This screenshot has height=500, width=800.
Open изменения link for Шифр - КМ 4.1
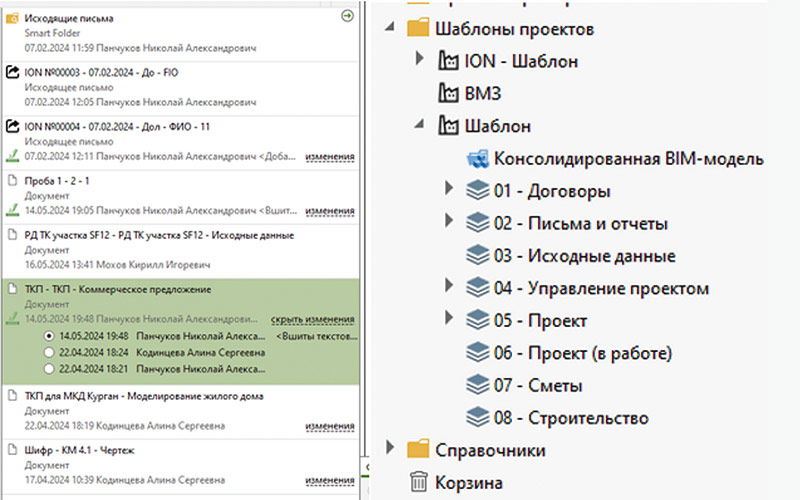tap(330, 480)
